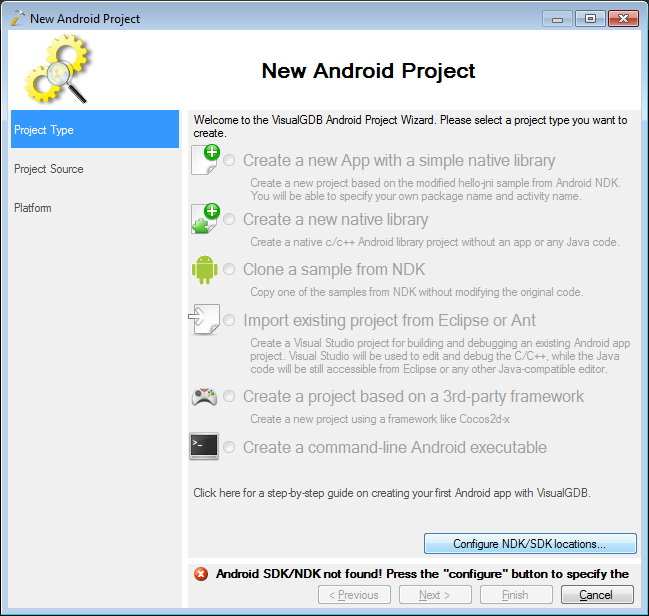This screenshot has height=616, width=649.
Task: Open the Project Type wizard step
Action: (95, 129)
